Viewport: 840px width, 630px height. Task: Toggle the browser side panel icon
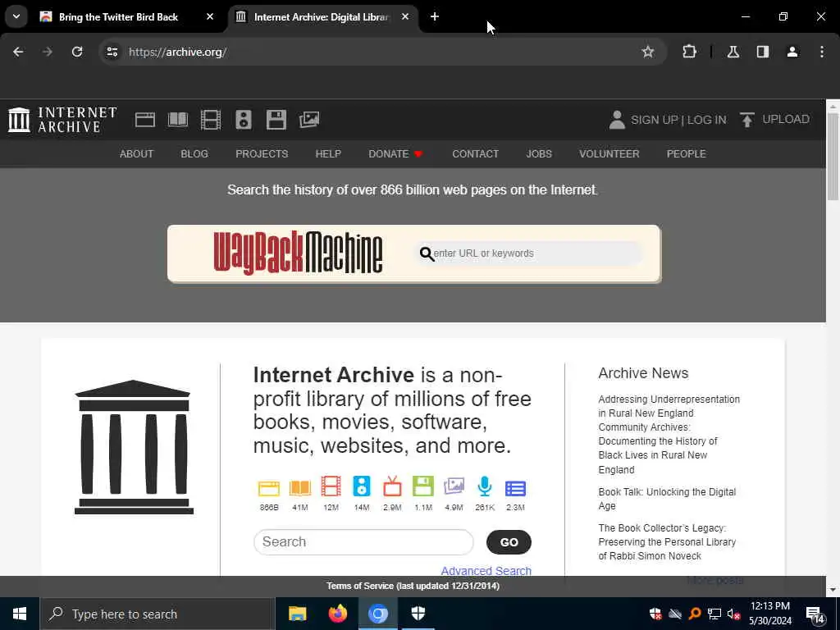point(763,52)
